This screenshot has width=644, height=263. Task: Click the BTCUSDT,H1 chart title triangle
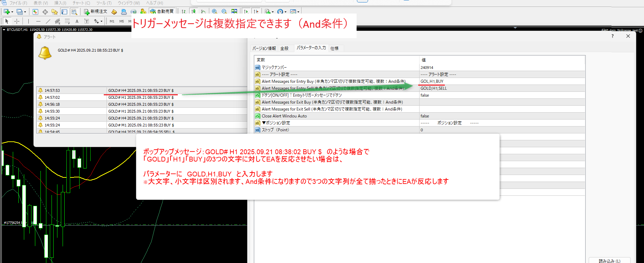4,30
